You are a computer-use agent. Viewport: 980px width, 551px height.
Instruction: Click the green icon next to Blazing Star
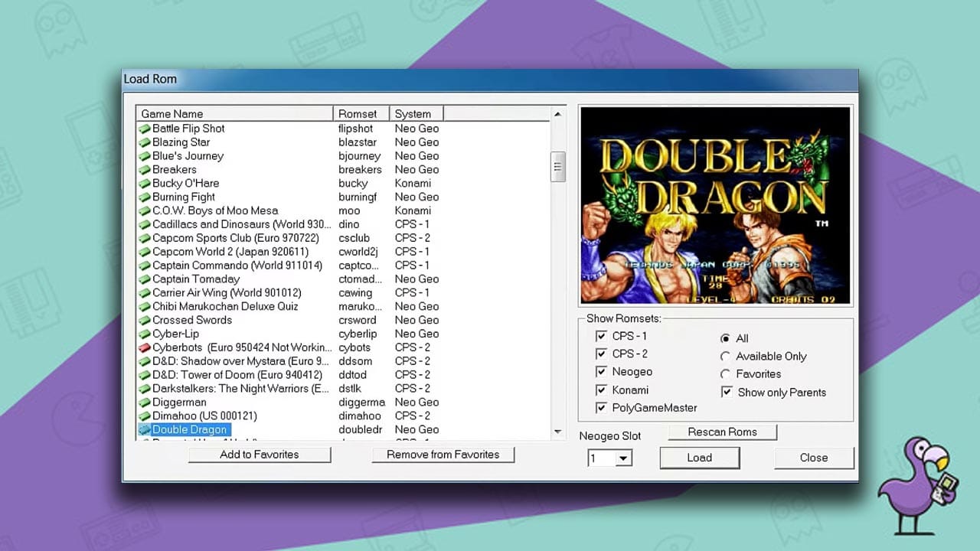click(x=144, y=142)
